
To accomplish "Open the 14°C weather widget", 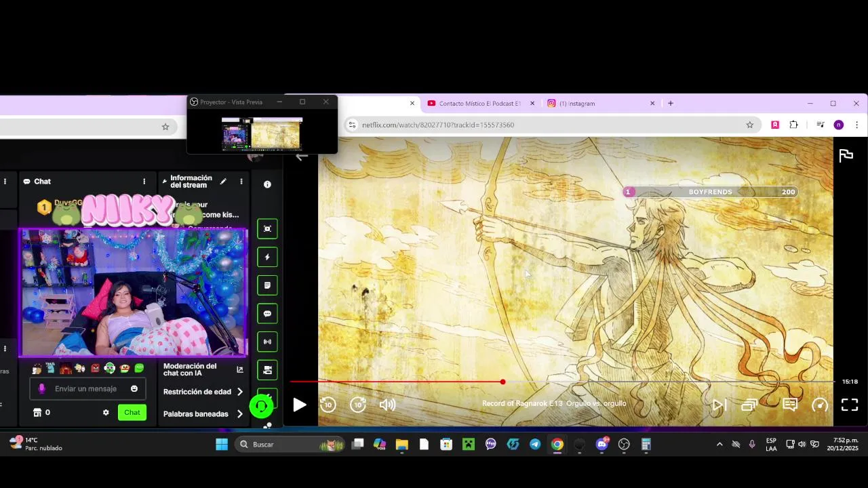I will tap(36, 444).
